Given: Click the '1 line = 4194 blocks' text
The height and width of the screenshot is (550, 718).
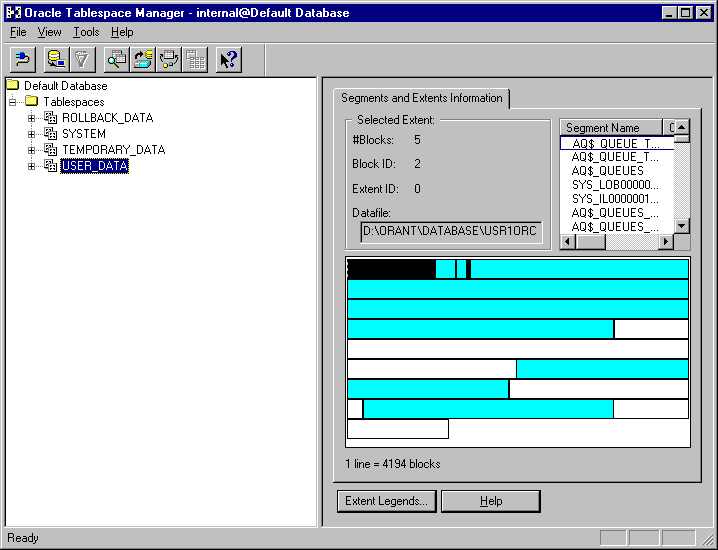Looking at the screenshot, I should [393, 464].
